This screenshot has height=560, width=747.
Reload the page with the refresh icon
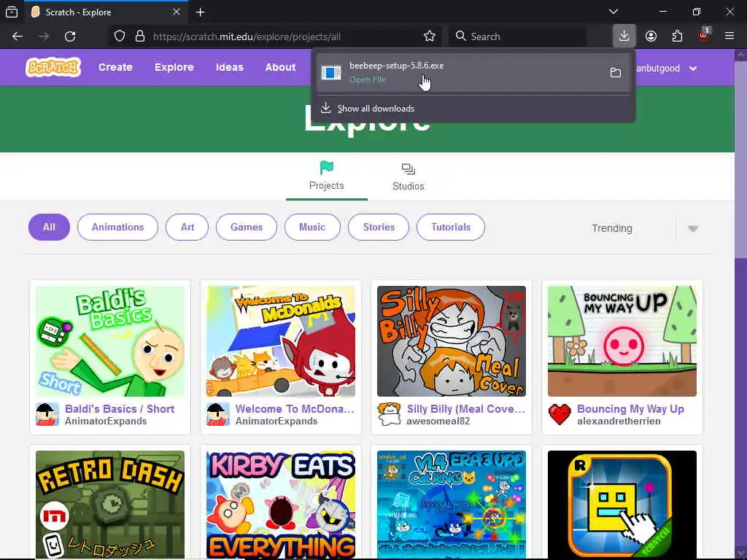[x=70, y=36]
